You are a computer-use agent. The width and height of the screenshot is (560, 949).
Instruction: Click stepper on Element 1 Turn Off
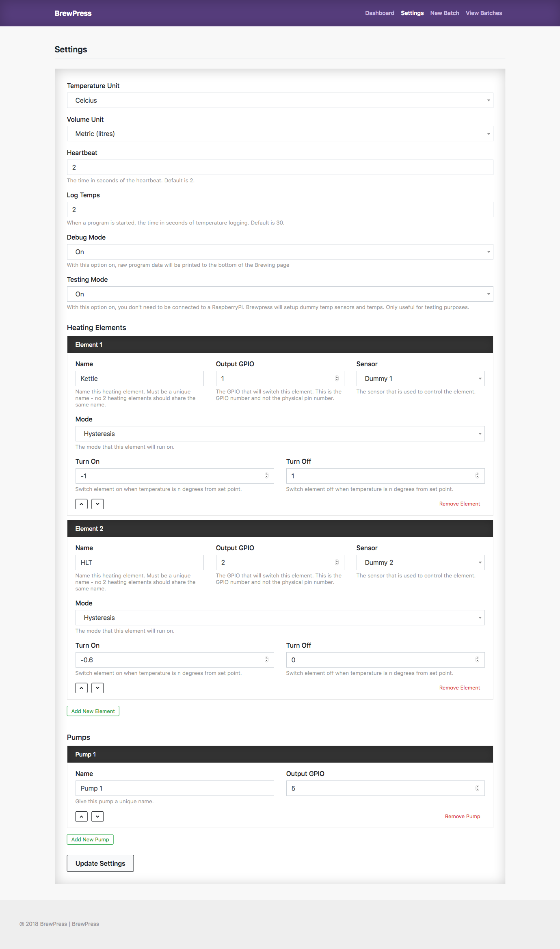pyautogui.click(x=477, y=476)
